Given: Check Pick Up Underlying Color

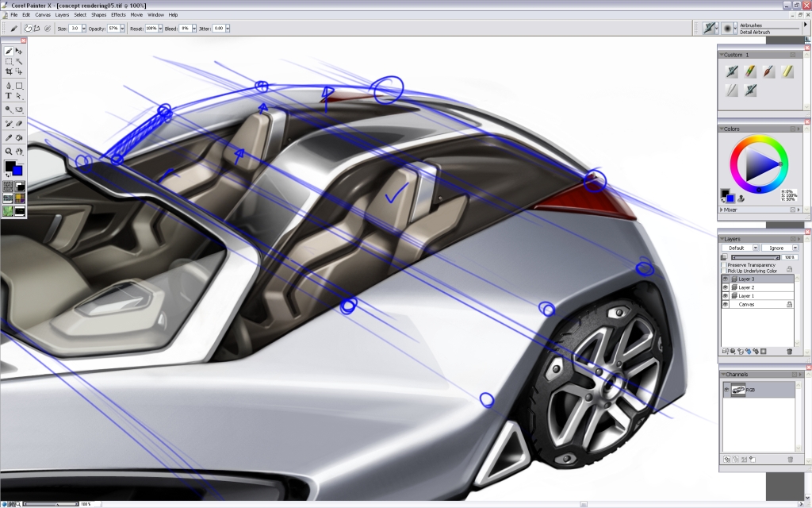Looking at the screenshot, I should pyautogui.click(x=723, y=270).
